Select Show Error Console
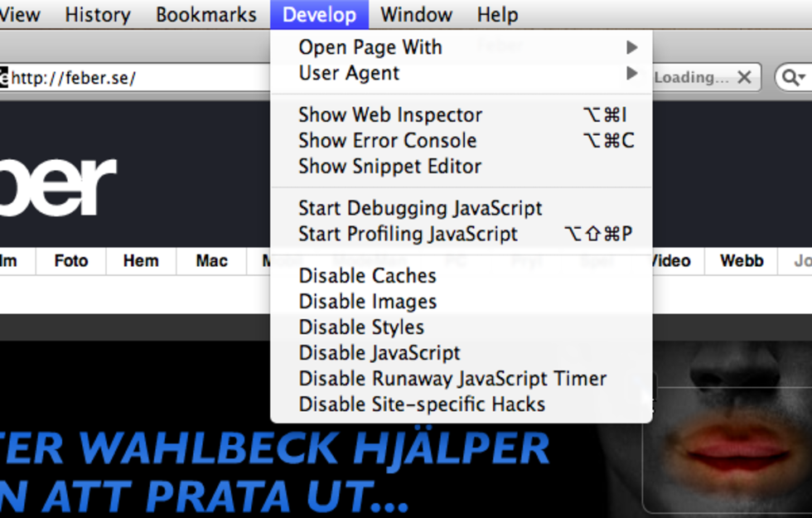The height and width of the screenshot is (518, 812). click(388, 140)
